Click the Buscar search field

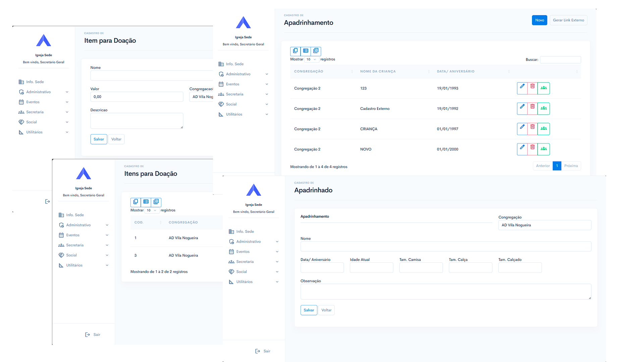(x=560, y=60)
